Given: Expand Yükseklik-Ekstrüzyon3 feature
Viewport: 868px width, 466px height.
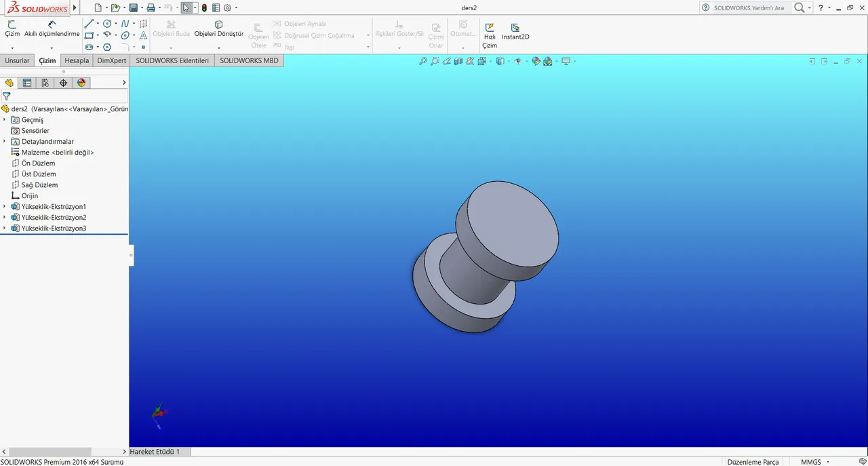Looking at the screenshot, I should click(5, 228).
